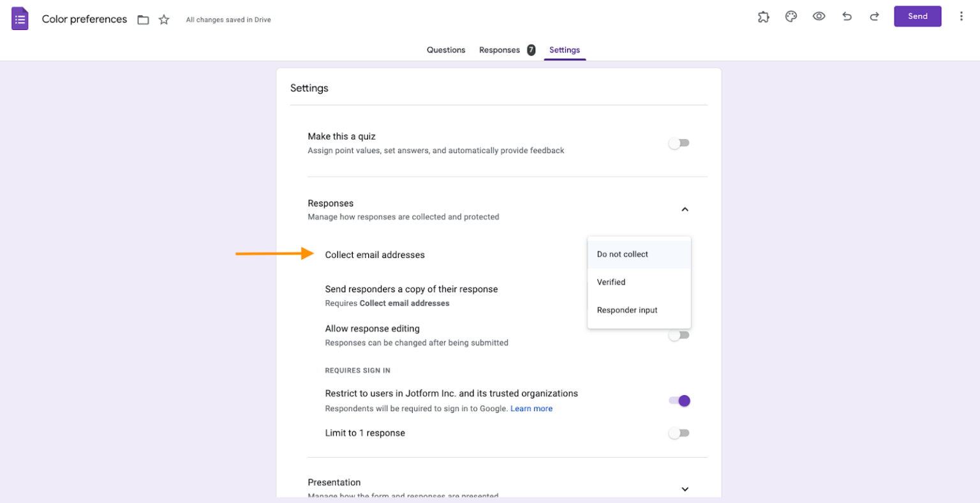The height and width of the screenshot is (503, 980).
Task: Open the customize theme palette icon
Action: 791,17
